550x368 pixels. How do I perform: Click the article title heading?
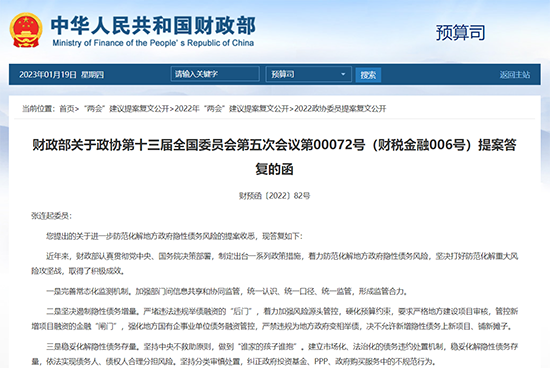coord(274,157)
